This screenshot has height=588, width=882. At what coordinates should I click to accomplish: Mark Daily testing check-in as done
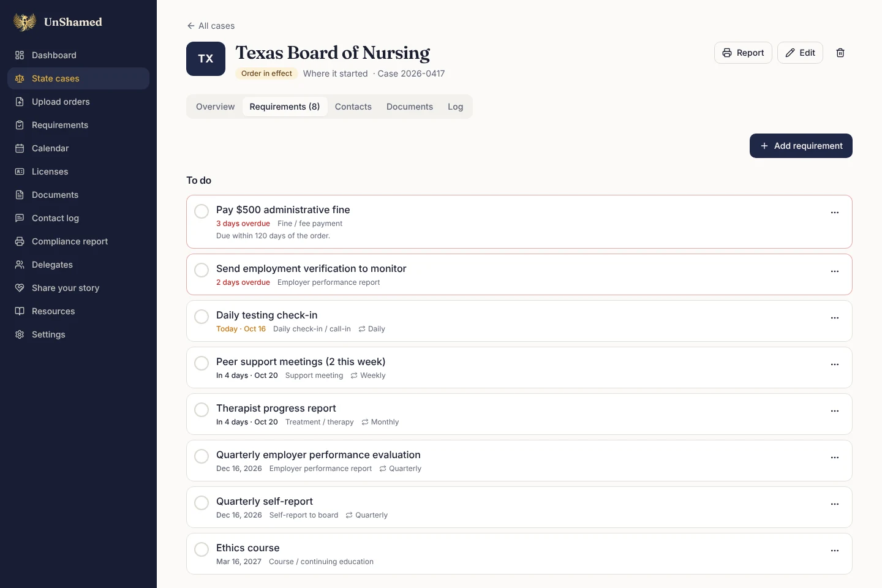point(202,317)
